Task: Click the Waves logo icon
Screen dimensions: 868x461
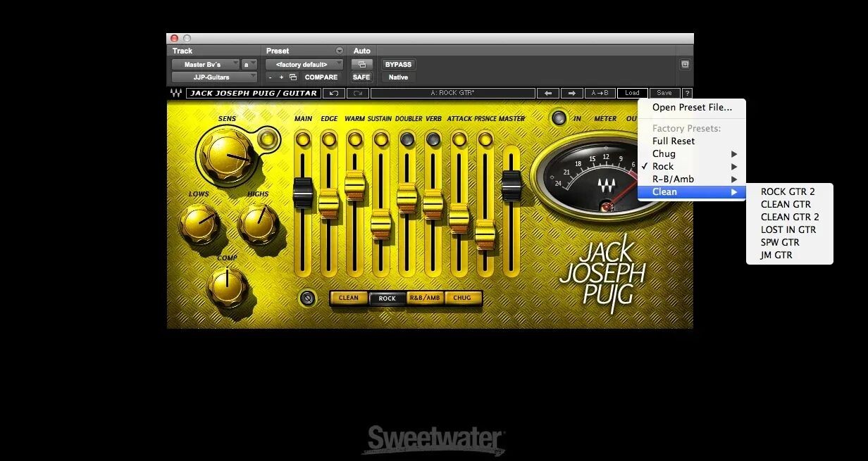Action: tap(175, 93)
